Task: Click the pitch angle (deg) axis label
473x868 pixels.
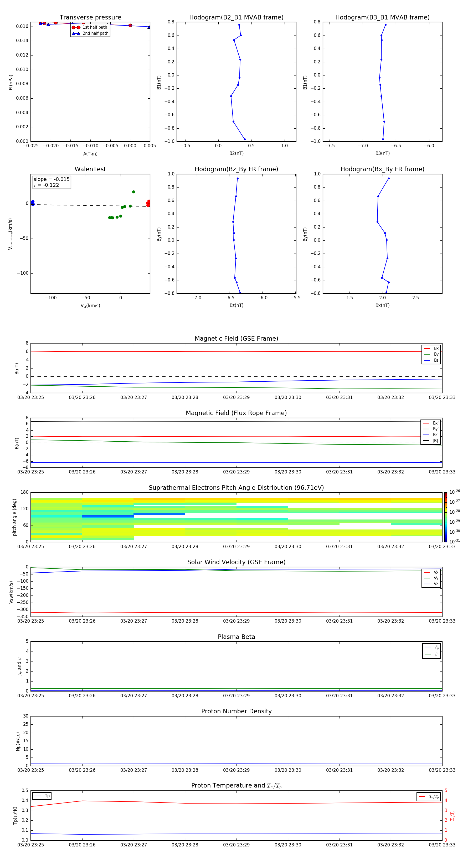Action: click(x=14, y=517)
